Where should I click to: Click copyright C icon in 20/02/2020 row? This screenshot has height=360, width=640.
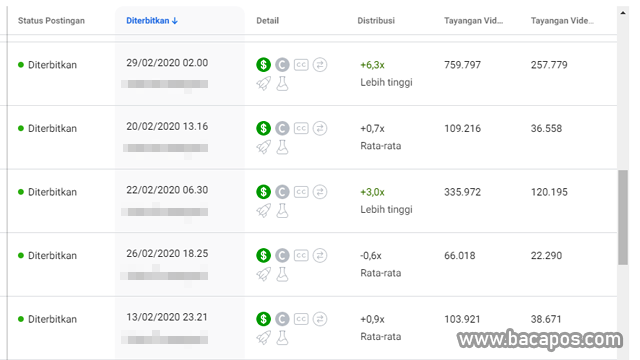(x=282, y=128)
